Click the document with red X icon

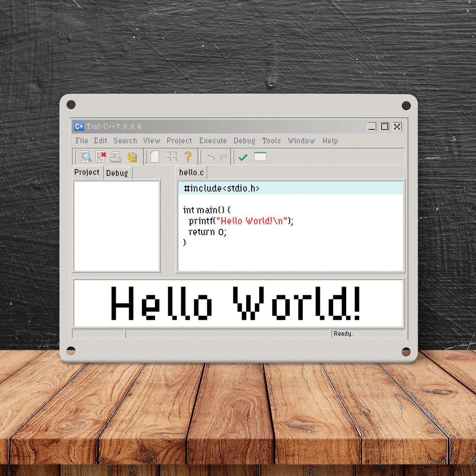click(101, 157)
